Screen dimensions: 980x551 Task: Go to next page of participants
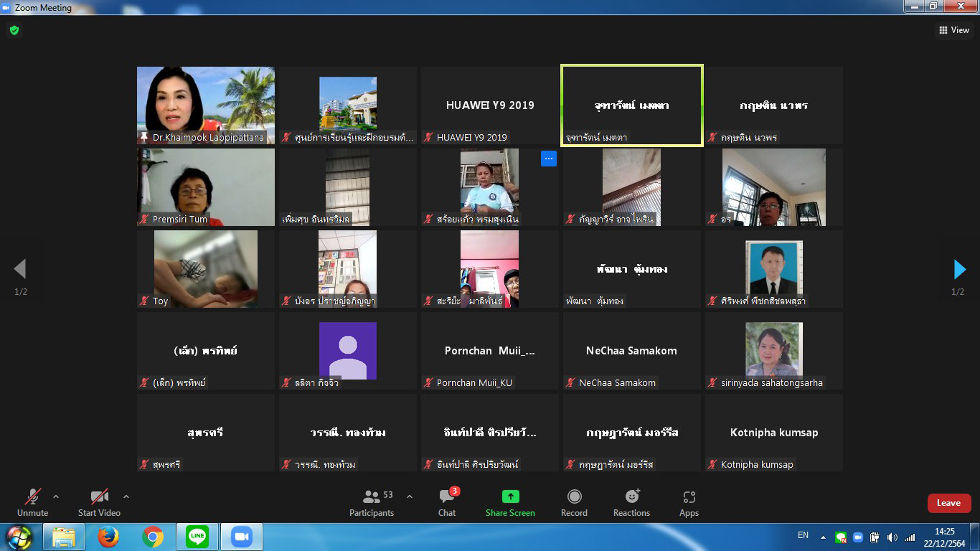tap(959, 269)
